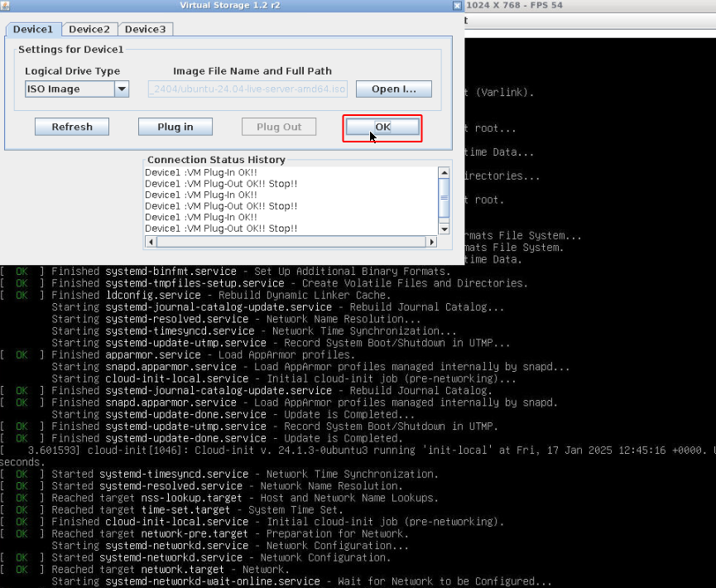The image size is (716, 588).
Task: Click the horizontal scrollbar track under history
Action: (290, 242)
